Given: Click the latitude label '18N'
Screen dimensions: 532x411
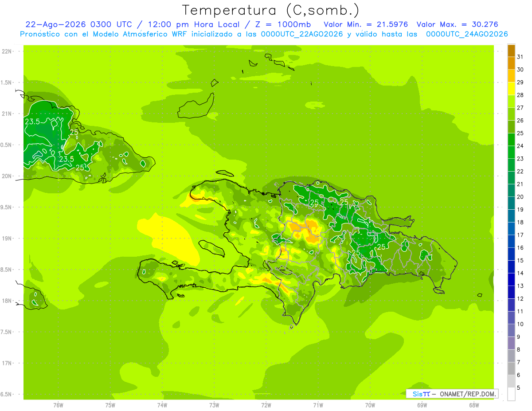Looking at the screenshot, I should (7, 301).
